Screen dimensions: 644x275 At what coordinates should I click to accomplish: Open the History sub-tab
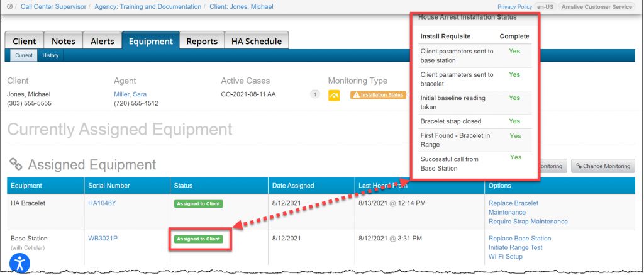(x=50, y=55)
